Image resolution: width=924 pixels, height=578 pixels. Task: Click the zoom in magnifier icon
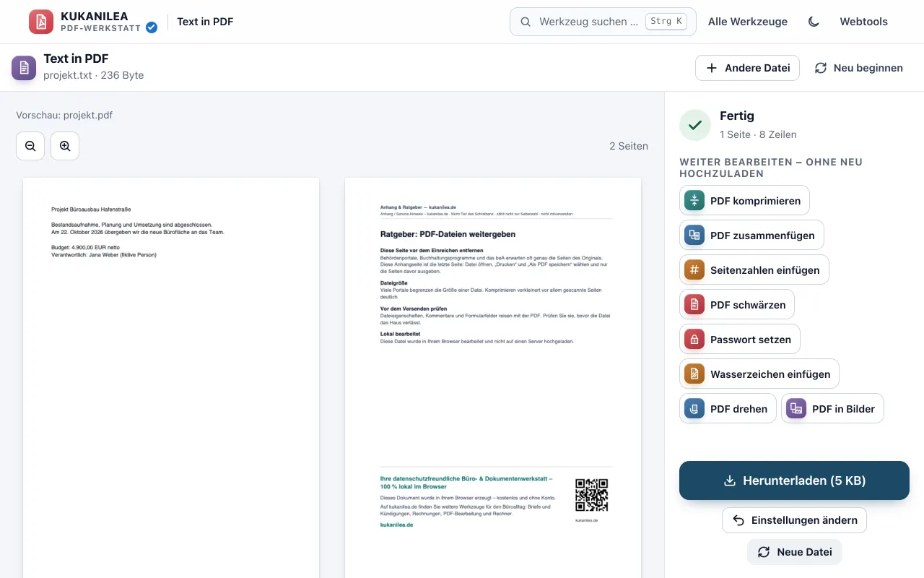click(x=65, y=146)
